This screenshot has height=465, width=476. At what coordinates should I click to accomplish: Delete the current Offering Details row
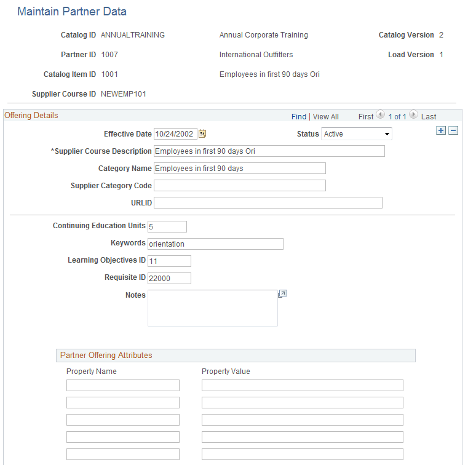click(453, 130)
